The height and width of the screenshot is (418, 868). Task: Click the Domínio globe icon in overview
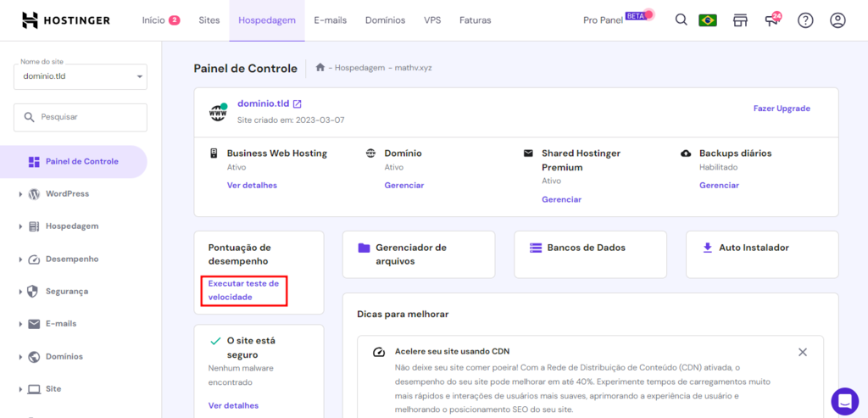pyautogui.click(x=371, y=153)
